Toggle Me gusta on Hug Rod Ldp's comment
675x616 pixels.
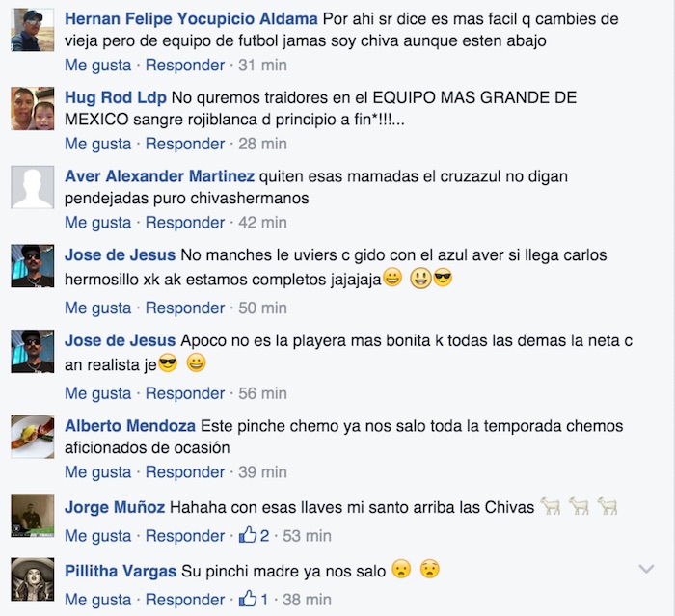tap(97, 145)
